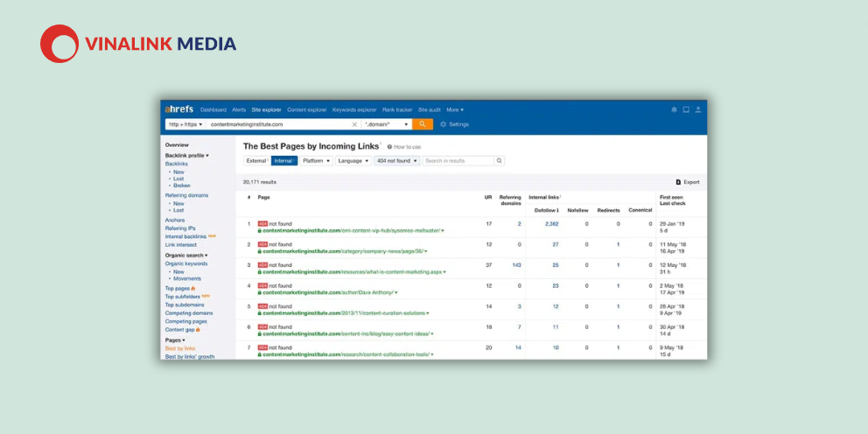
Task: Open Broken backlinks in sidebar
Action: pyautogui.click(x=182, y=185)
